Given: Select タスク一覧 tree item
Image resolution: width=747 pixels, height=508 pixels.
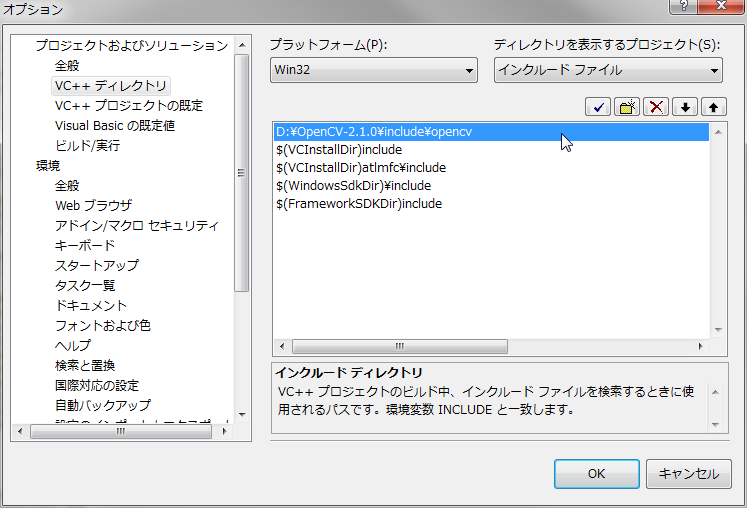Looking at the screenshot, I should [85, 285].
